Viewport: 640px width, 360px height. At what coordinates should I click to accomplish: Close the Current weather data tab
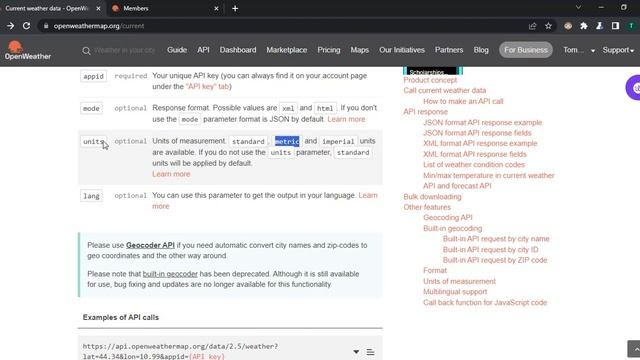pyautogui.click(x=98, y=8)
